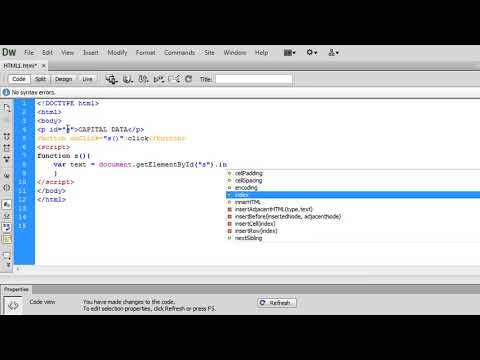Viewport: 480px width, 360px height.
Task: Click the syntax info icon in status bar
Action: click(x=6, y=92)
